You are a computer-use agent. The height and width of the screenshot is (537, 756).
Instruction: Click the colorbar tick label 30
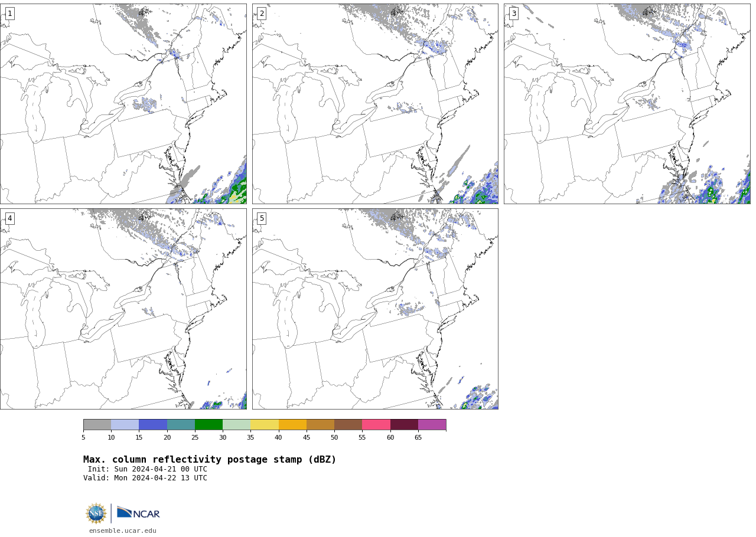(223, 437)
